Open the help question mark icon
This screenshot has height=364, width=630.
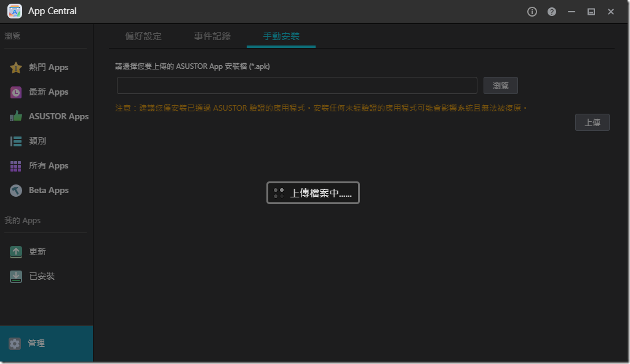(x=552, y=12)
